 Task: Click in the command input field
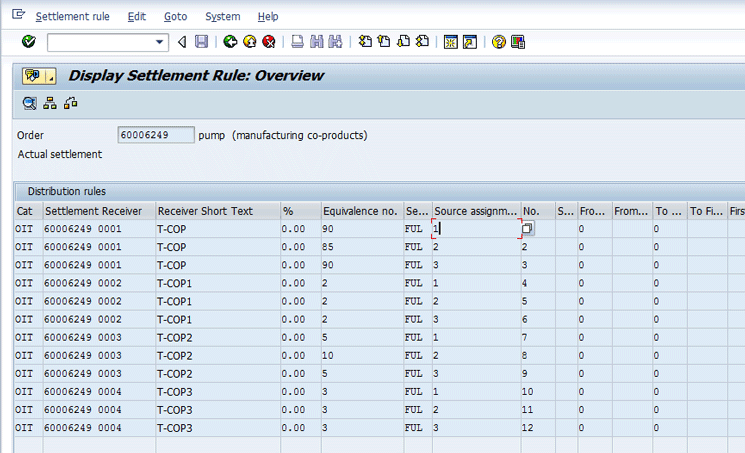point(100,42)
